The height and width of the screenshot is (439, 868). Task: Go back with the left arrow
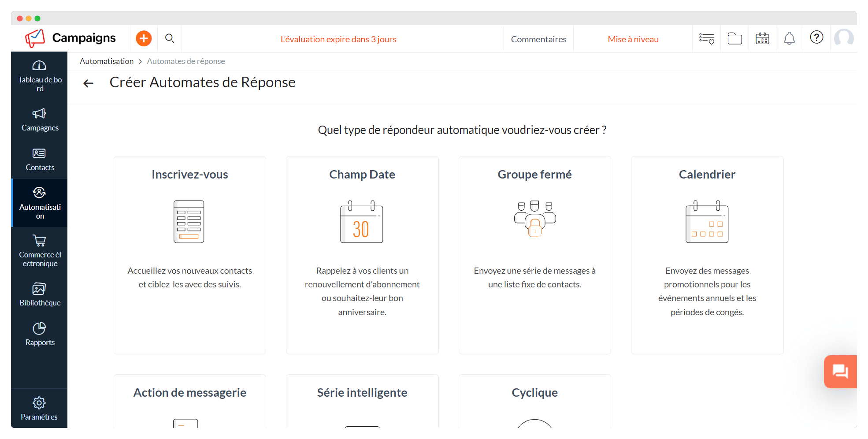(x=89, y=83)
